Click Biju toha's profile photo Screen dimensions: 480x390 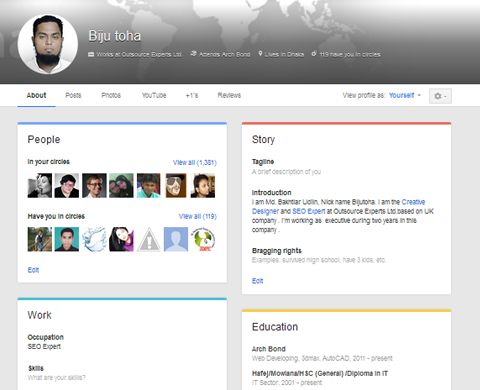tap(48, 44)
